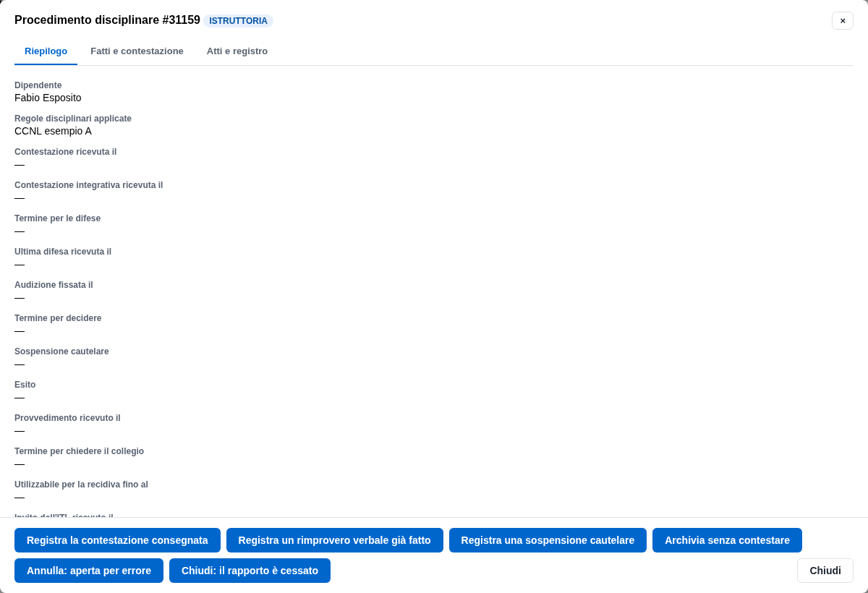Click Utilizzabile per la recidiva fino al
Screen dimensions: 868x593
[x=81, y=485]
